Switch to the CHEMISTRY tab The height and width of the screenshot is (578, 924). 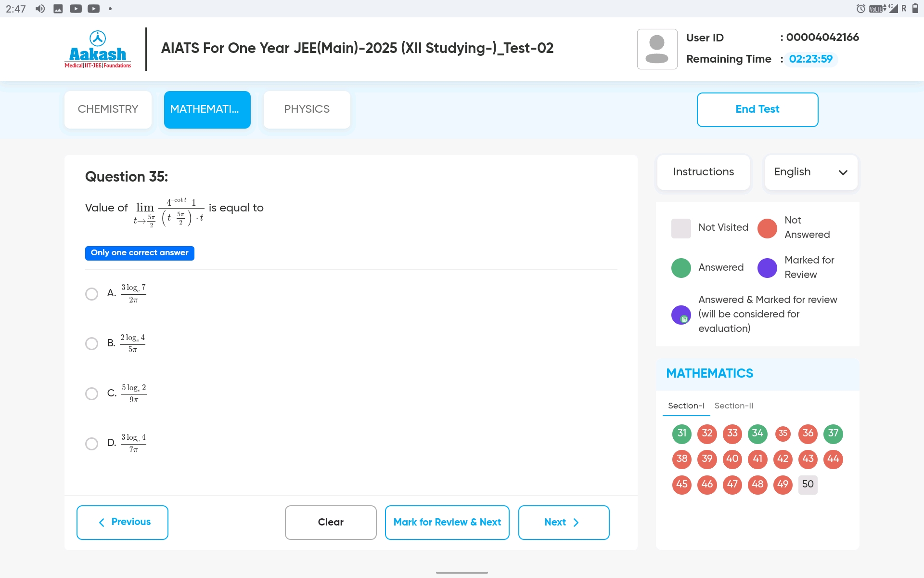pyautogui.click(x=108, y=109)
